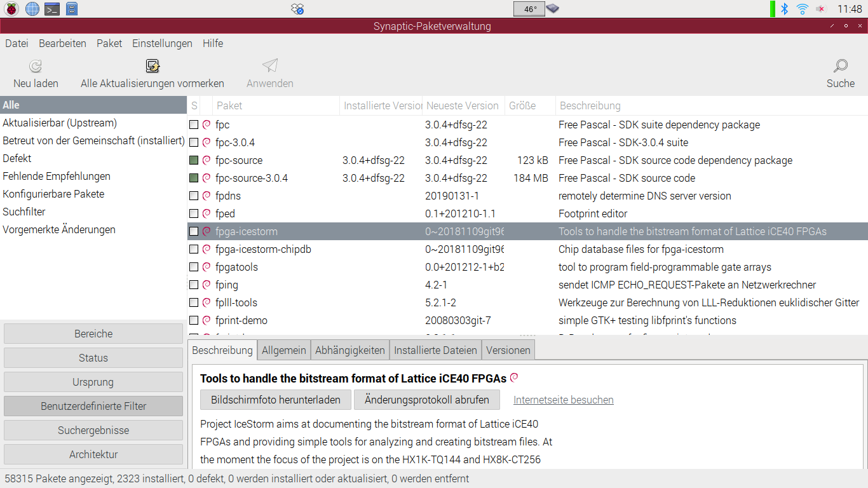This screenshot has width=868, height=488.
Task: Click the Suchergebnisse button
Action: tap(93, 430)
